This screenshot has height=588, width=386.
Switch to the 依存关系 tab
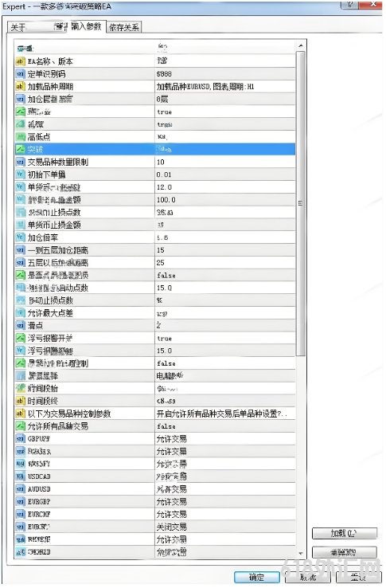124,27
